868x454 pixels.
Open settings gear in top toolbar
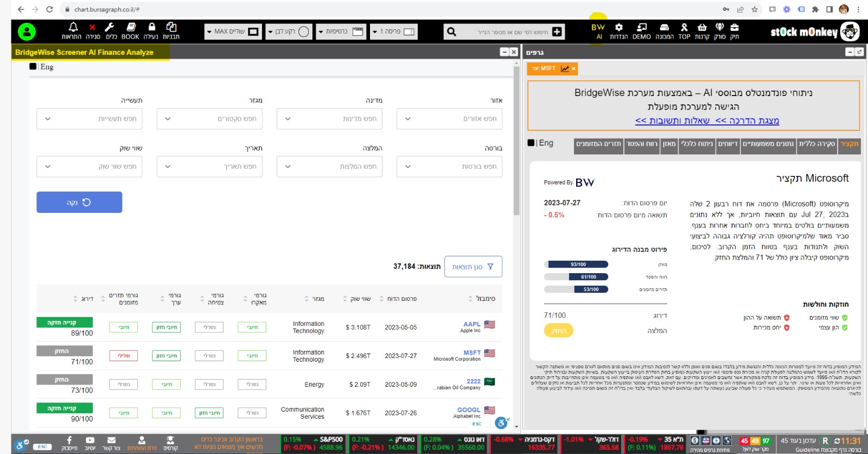618,28
